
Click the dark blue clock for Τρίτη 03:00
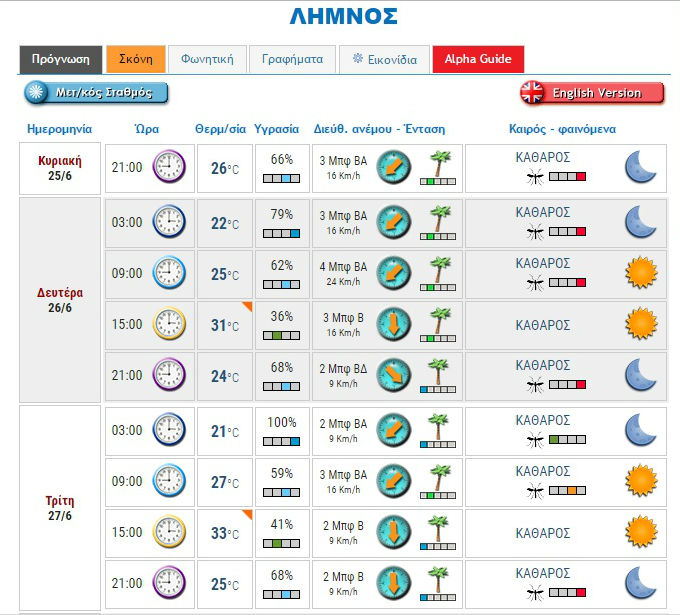point(169,430)
